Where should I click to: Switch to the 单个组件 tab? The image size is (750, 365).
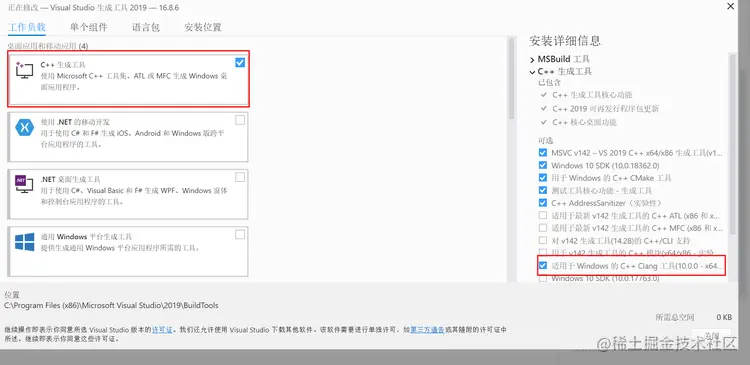[x=88, y=27]
